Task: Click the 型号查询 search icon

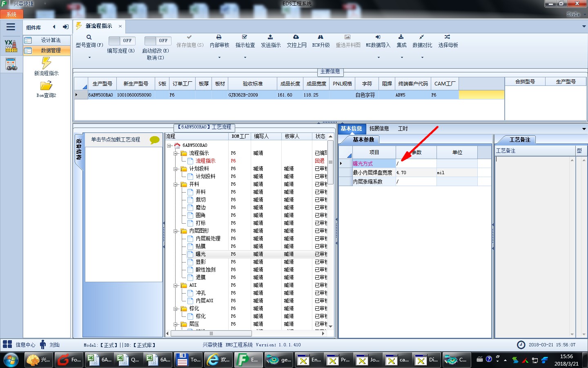Action: click(89, 37)
